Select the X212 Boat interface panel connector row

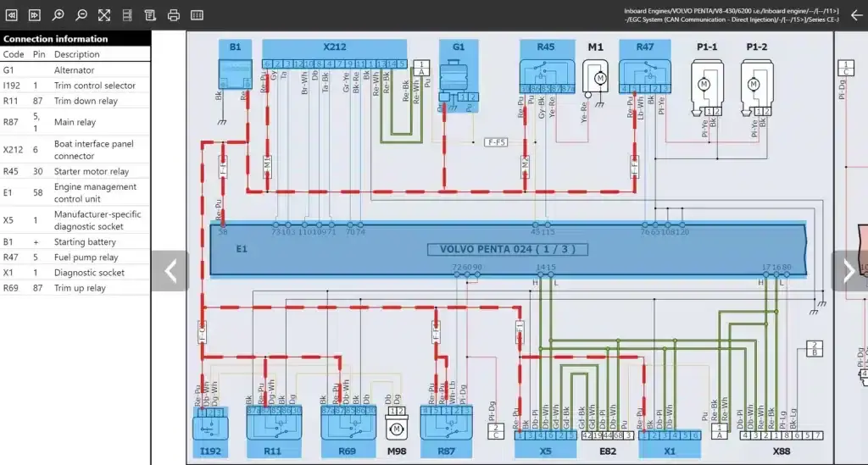click(75, 150)
